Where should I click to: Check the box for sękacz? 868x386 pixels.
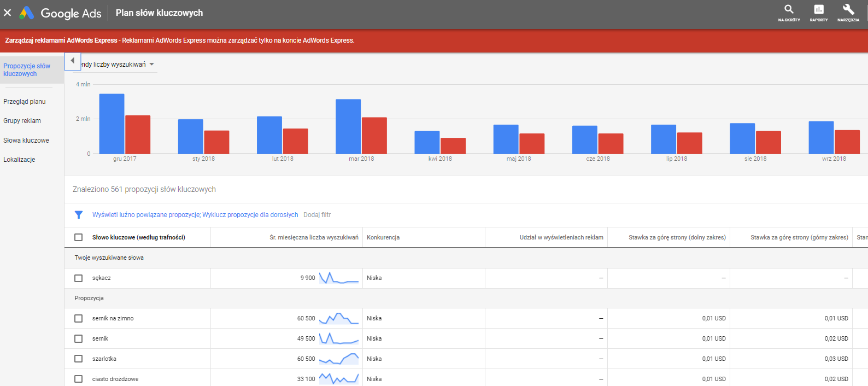click(x=79, y=278)
